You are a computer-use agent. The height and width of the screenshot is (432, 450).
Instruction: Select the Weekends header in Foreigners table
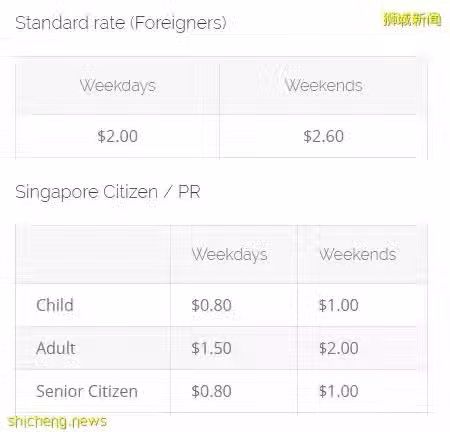[324, 86]
